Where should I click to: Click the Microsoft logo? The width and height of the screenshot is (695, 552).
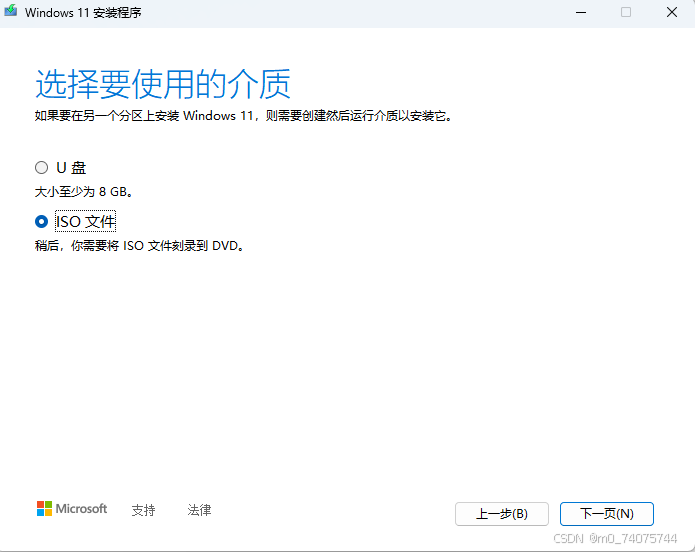click(72, 509)
